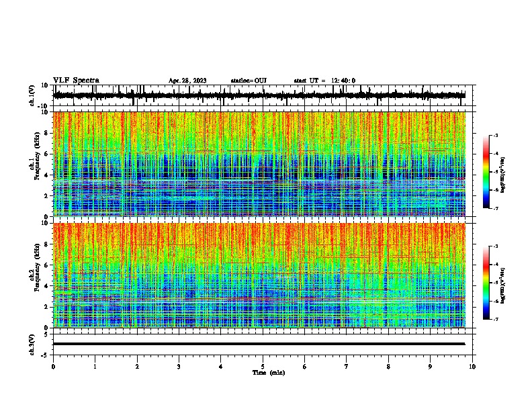Click the "ch.3(V)" axis label
The width and height of the screenshot is (532, 411).
click(x=32, y=345)
